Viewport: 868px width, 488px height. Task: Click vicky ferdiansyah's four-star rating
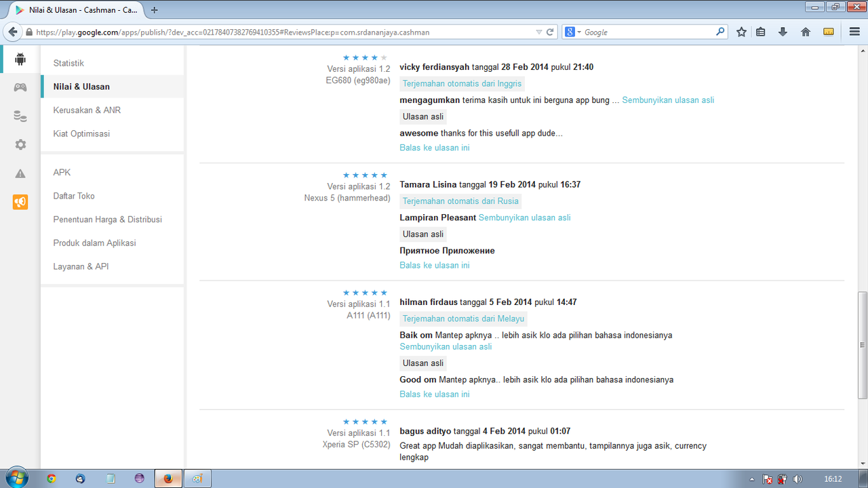coord(365,58)
